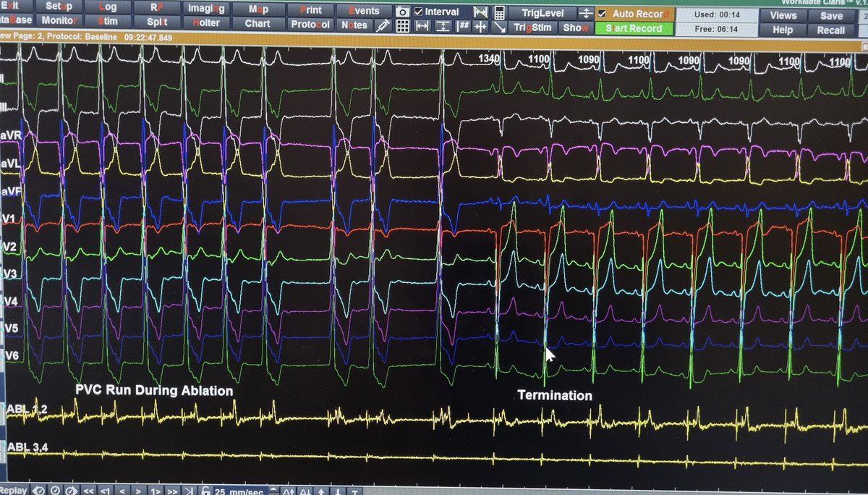Rewind replay with the << button
This screenshot has width=868, height=495.
88,490
